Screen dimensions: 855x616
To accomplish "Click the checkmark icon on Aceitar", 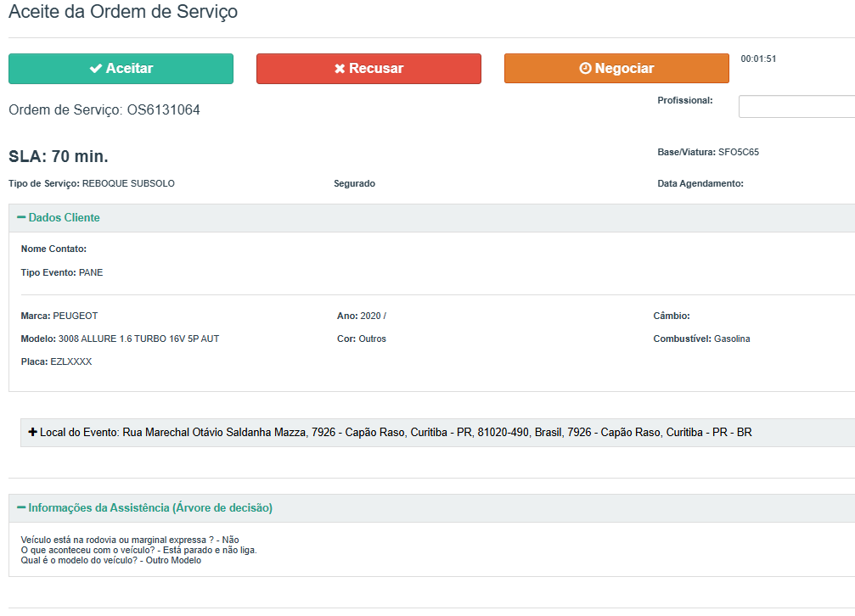I will [x=96, y=69].
